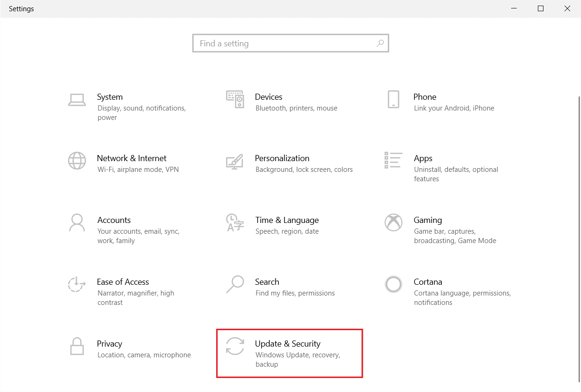Open Apps via list icon

(393, 161)
